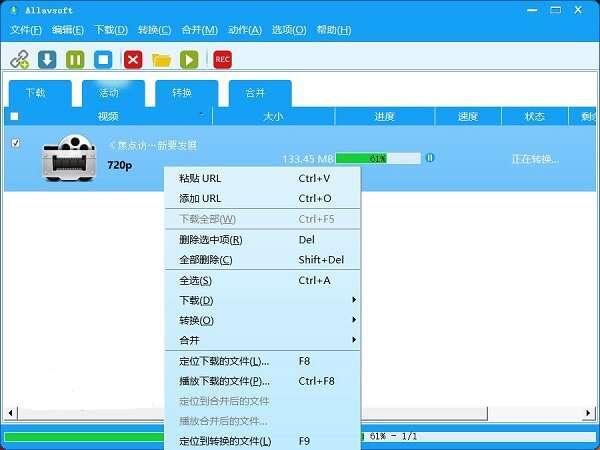Click the 状态 column header

(535, 116)
